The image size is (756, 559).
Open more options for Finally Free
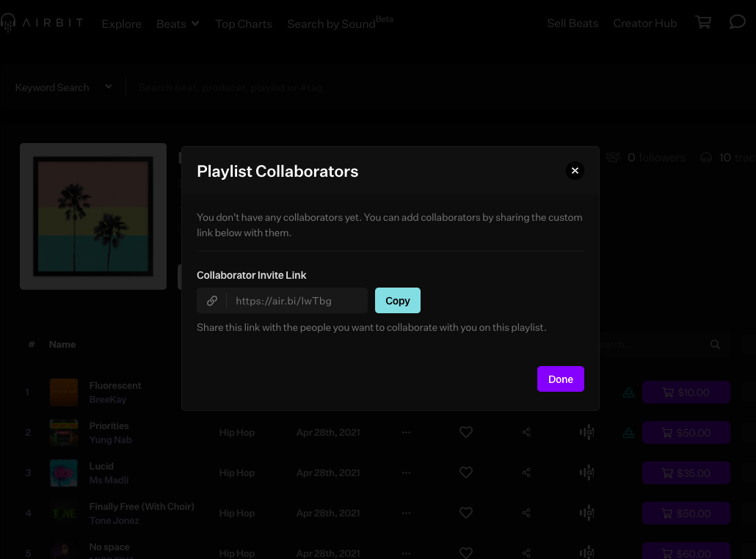(x=406, y=514)
